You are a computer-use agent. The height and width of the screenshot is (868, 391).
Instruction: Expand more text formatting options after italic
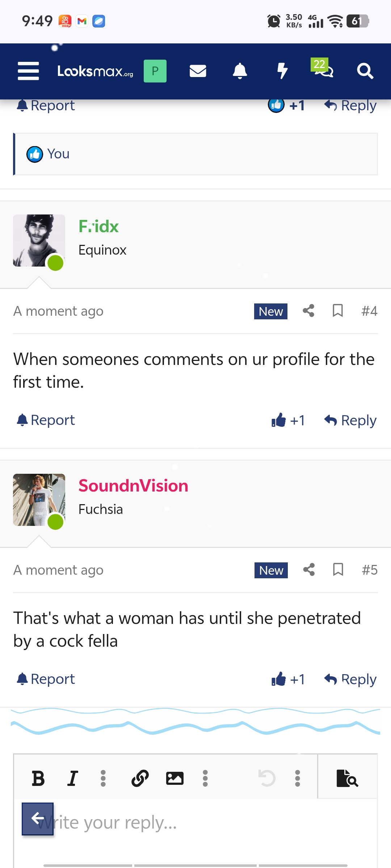[103, 778]
